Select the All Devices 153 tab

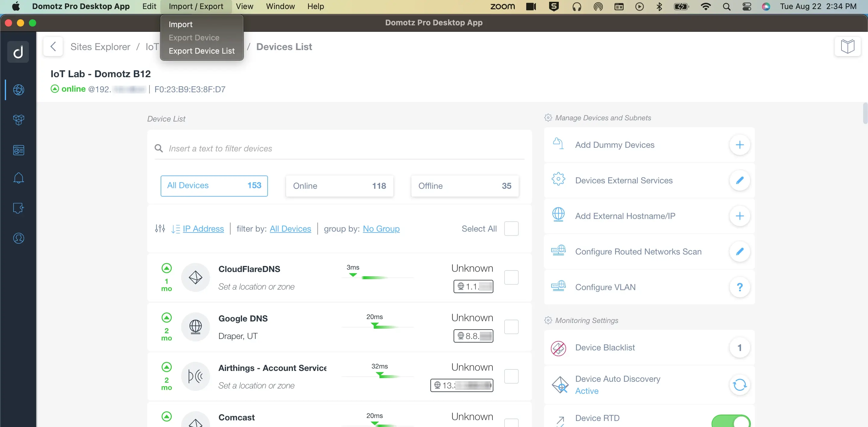[x=214, y=186]
